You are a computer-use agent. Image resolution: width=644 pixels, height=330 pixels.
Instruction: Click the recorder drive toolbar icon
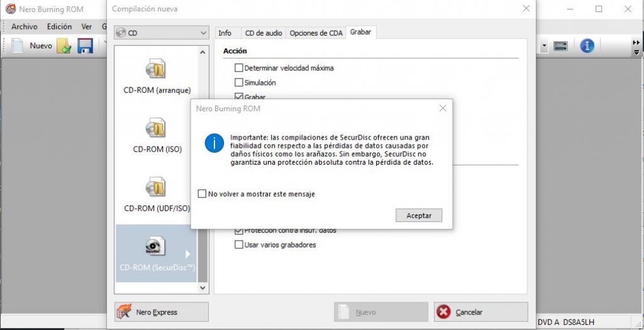point(560,46)
